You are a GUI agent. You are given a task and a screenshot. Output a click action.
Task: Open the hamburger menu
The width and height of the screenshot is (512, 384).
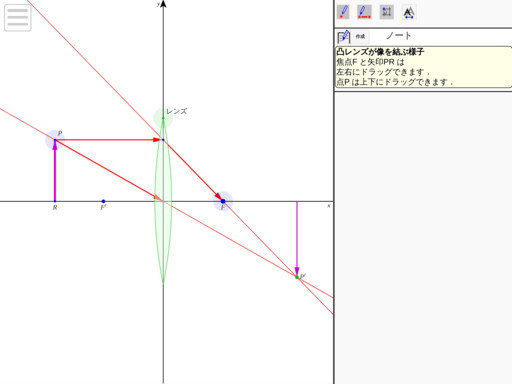[18, 18]
